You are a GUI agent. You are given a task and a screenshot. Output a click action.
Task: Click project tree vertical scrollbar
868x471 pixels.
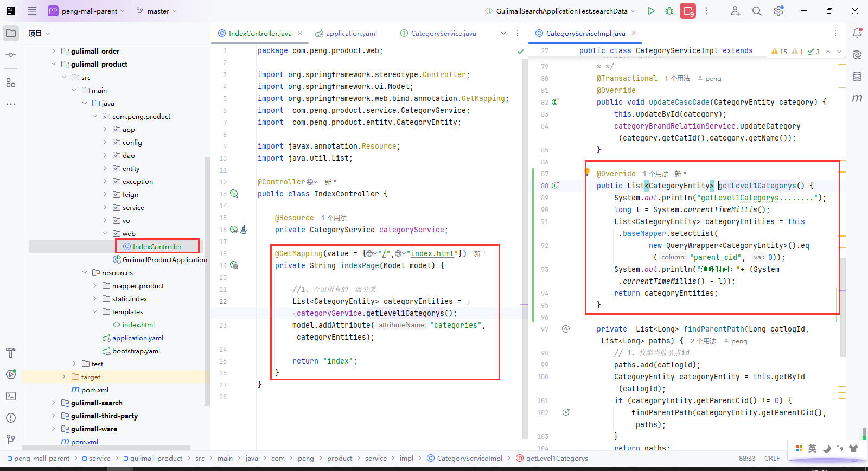pos(207,282)
